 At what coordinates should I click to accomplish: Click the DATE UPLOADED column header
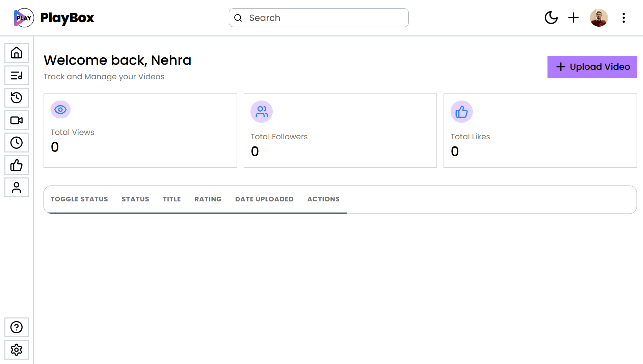pyautogui.click(x=264, y=199)
